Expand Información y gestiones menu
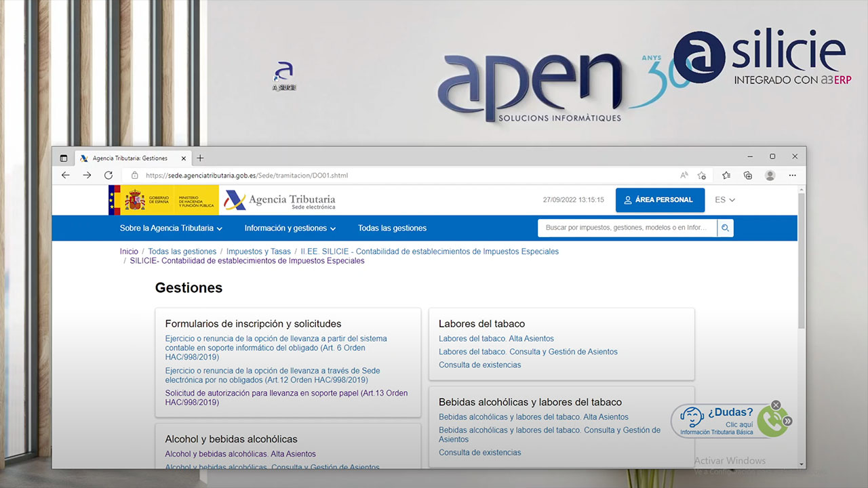The width and height of the screenshot is (868, 488). 290,228
